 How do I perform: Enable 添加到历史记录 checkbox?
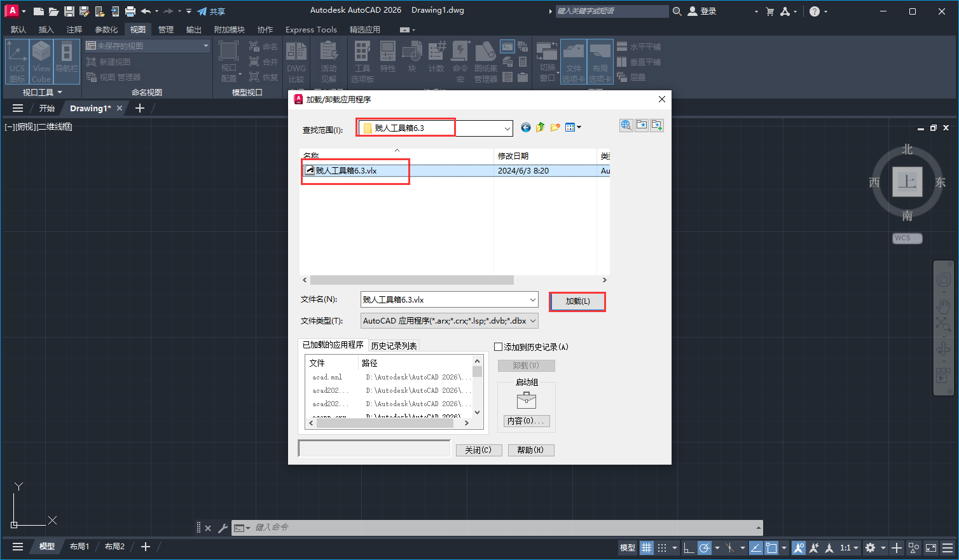[499, 347]
